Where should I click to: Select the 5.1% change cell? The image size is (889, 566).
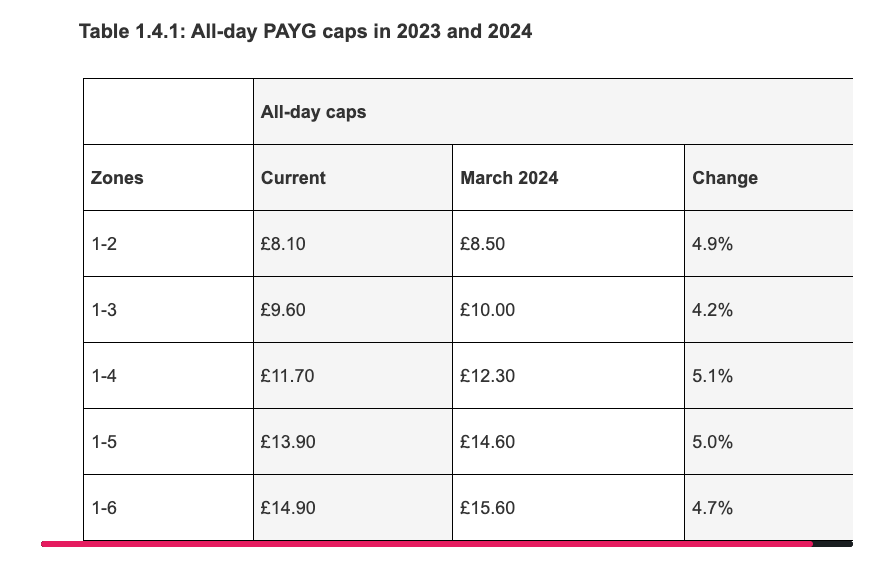pyautogui.click(x=769, y=375)
